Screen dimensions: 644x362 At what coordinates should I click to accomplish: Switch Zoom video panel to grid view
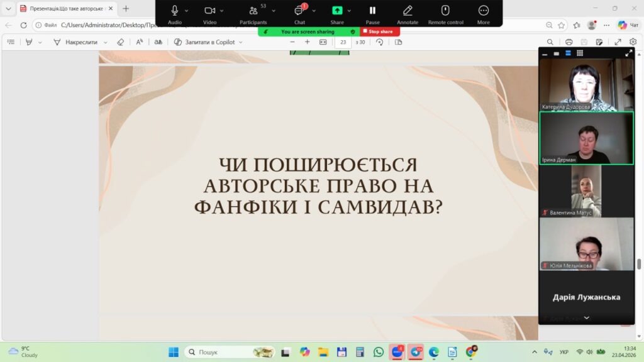(580, 53)
